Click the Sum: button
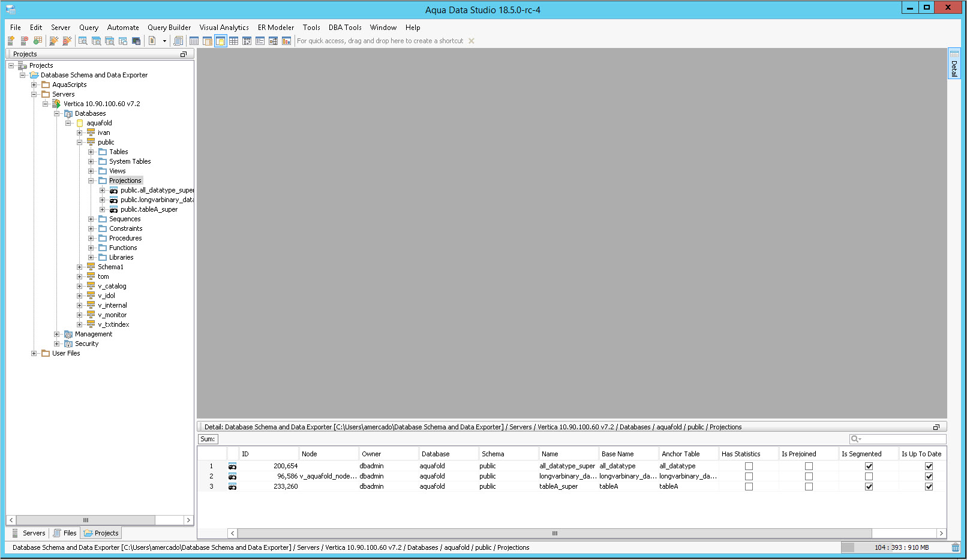The height and width of the screenshot is (560, 967). click(x=208, y=439)
